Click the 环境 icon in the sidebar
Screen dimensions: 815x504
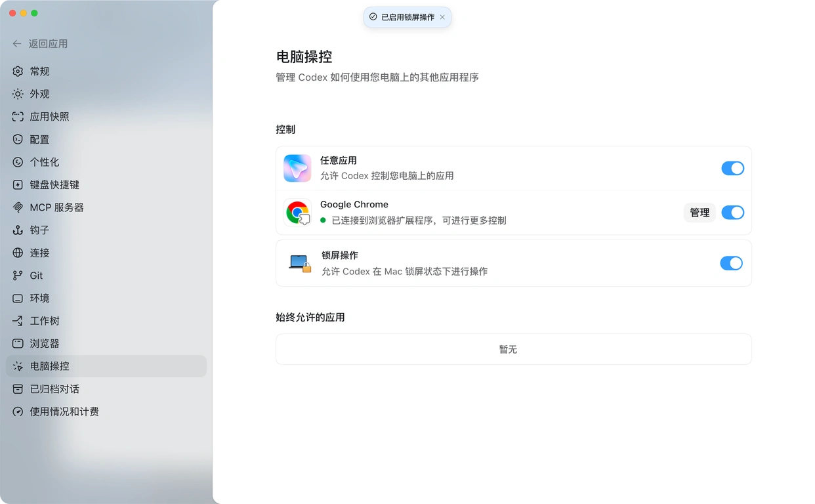click(x=18, y=299)
